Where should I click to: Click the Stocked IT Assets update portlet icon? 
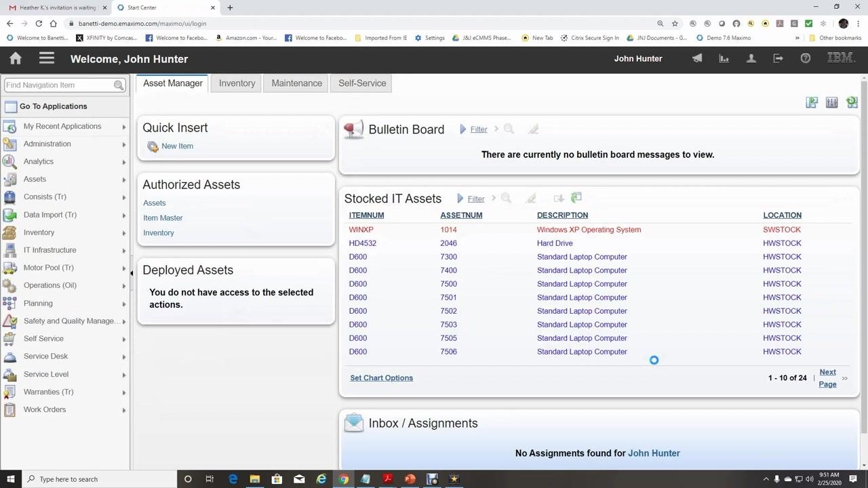point(576,198)
